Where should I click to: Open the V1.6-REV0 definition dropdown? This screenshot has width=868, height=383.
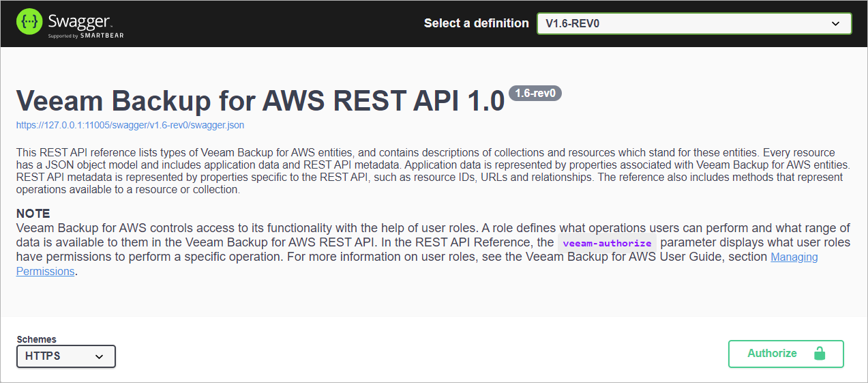694,23
